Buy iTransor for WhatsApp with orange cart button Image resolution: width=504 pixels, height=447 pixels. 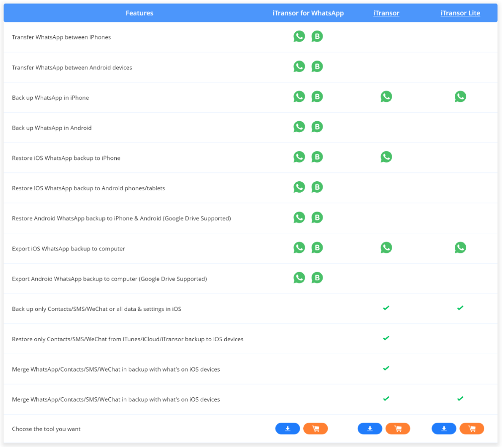pos(315,429)
